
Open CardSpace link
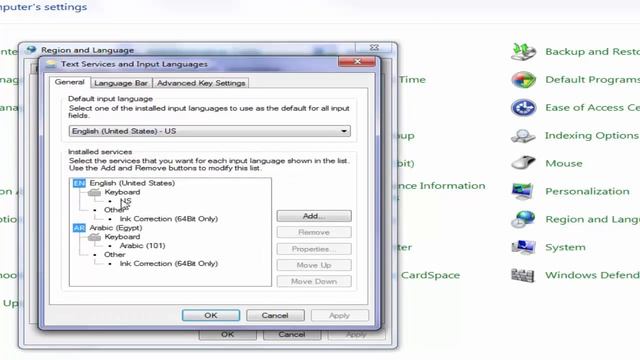pyautogui.click(x=430, y=275)
